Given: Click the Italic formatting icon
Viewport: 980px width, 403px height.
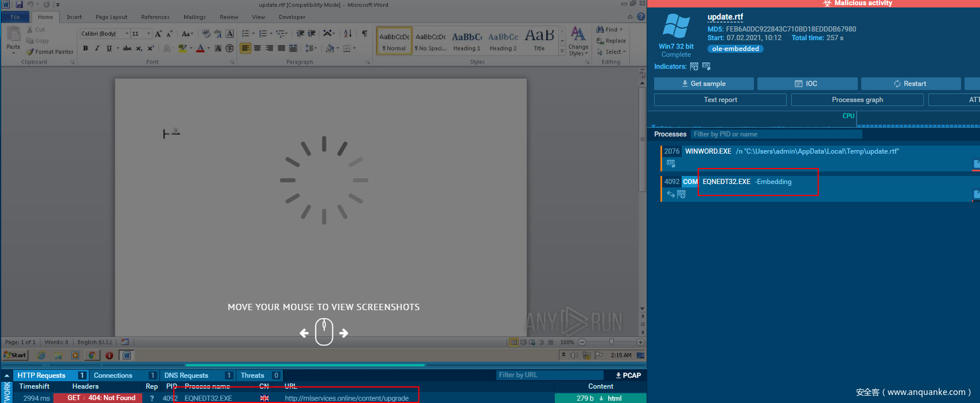Looking at the screenshot, I should [x=97, y=49].
